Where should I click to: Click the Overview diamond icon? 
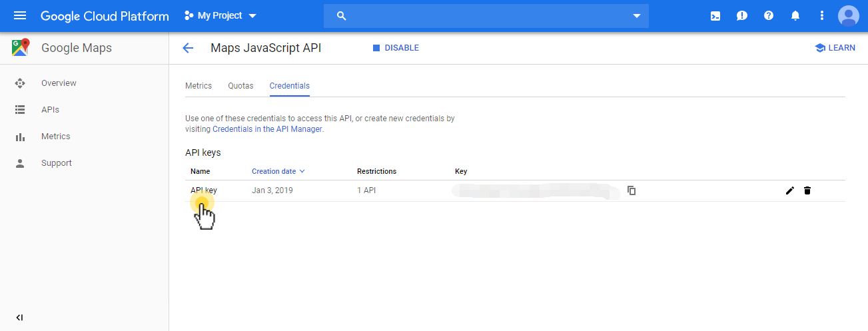pyautogui.click(x=20, y=83)
